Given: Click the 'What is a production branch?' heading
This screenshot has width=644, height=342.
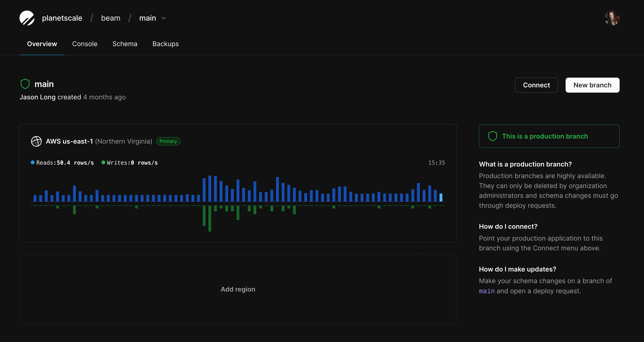Looking at the screenshot, I should pos(525,164).
